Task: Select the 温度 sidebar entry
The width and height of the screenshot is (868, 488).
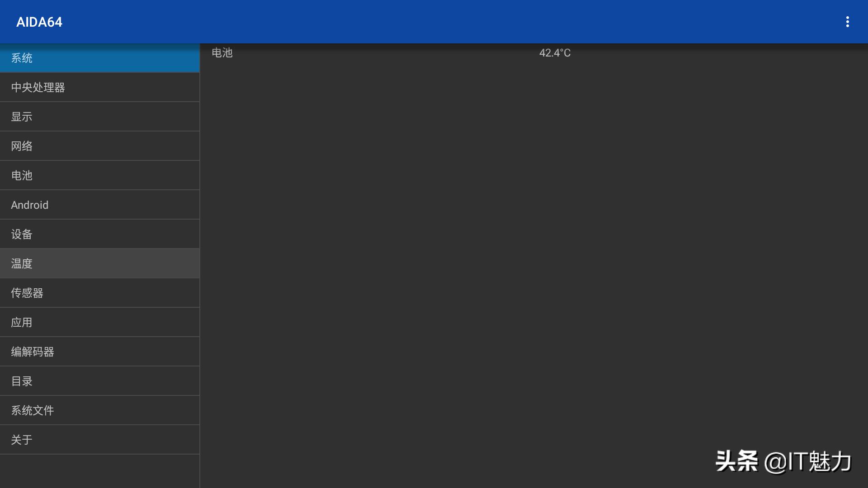Action: (99, 263)
